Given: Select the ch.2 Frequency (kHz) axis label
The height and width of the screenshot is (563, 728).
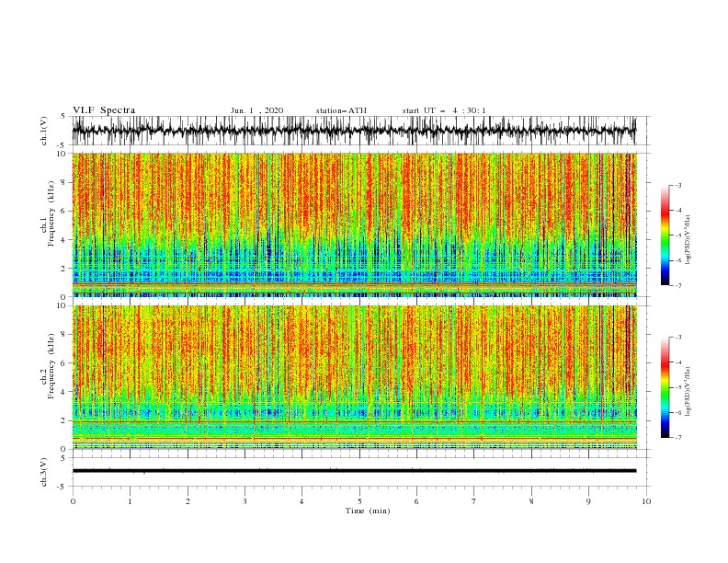Looking at the screenshot, I should (x=48, y=366).
